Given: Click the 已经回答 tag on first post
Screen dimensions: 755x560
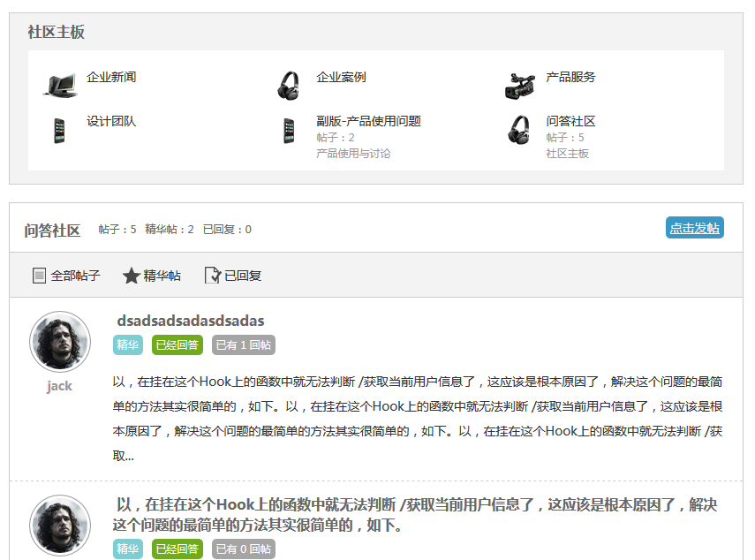Looking at the screenshot, I should [x=177, y=344].
